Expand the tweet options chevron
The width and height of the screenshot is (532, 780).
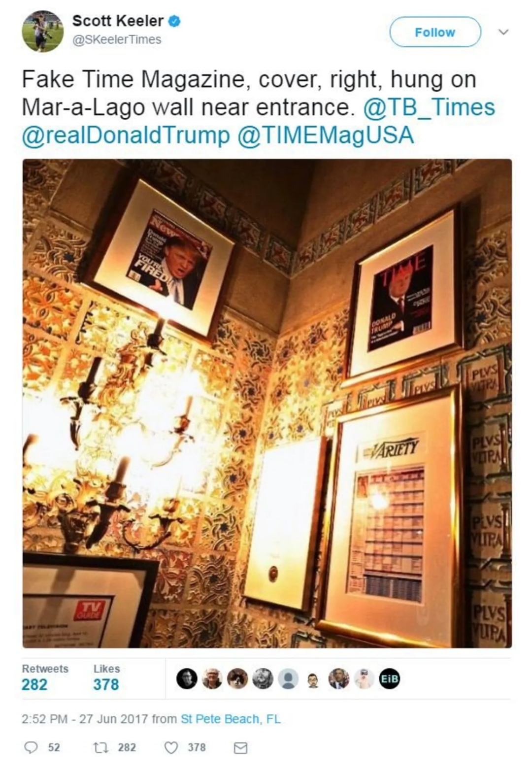[x=503, y=32]
